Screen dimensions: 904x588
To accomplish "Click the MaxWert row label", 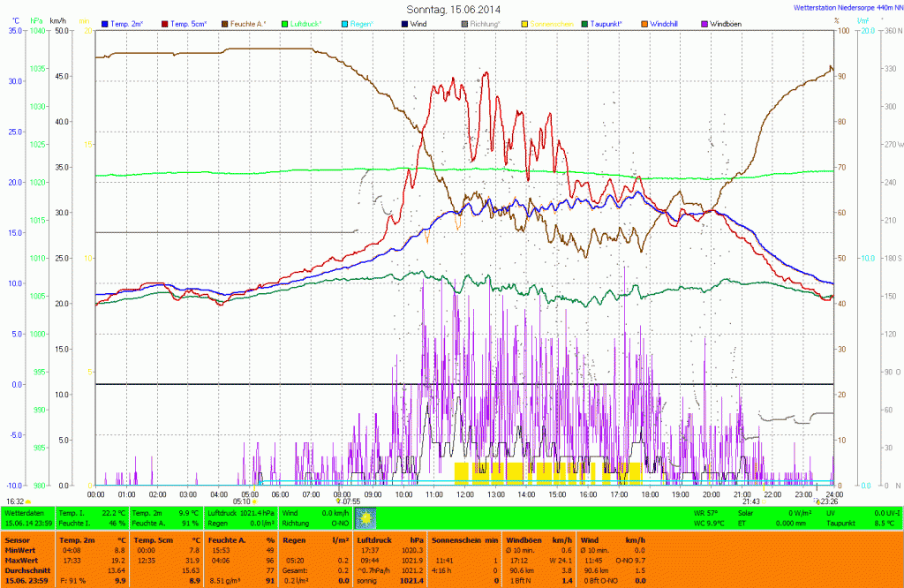I will [21, 560].
